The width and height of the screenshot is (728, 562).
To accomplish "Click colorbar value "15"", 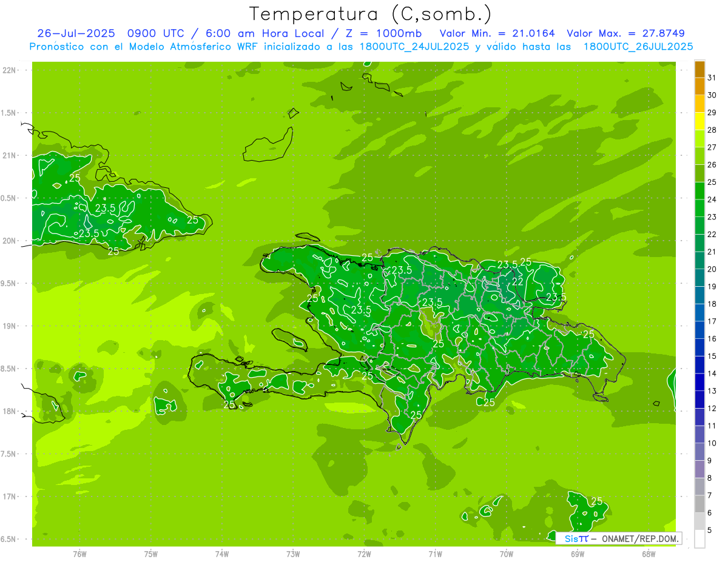I will pos(712,356).
